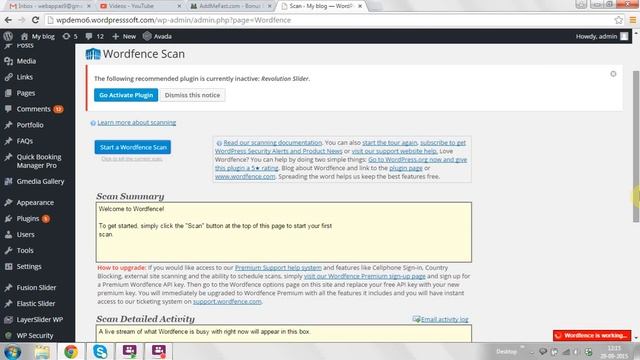Visit the My blog home link
The image size is (640, 360).
pos(38,36)
